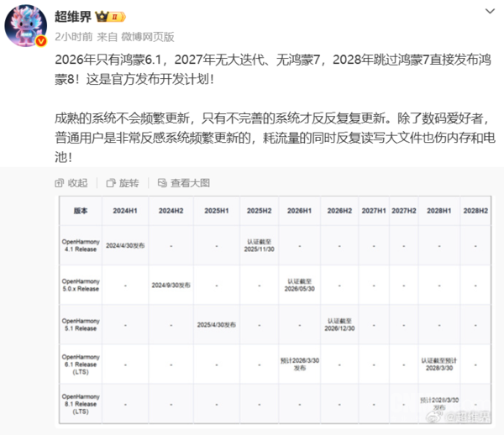Click the 2026H2 column header
This screenshot has height=435, width=504.
[339, 211]
